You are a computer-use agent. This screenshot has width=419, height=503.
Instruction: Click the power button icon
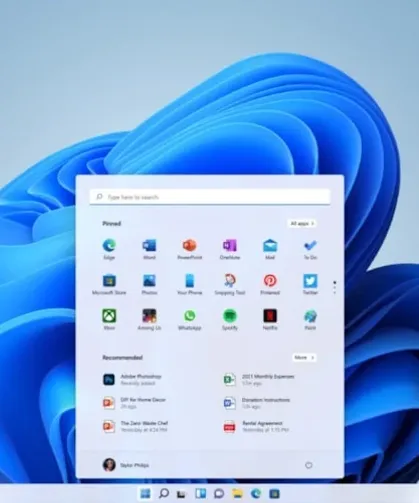(x=309, y=465)
